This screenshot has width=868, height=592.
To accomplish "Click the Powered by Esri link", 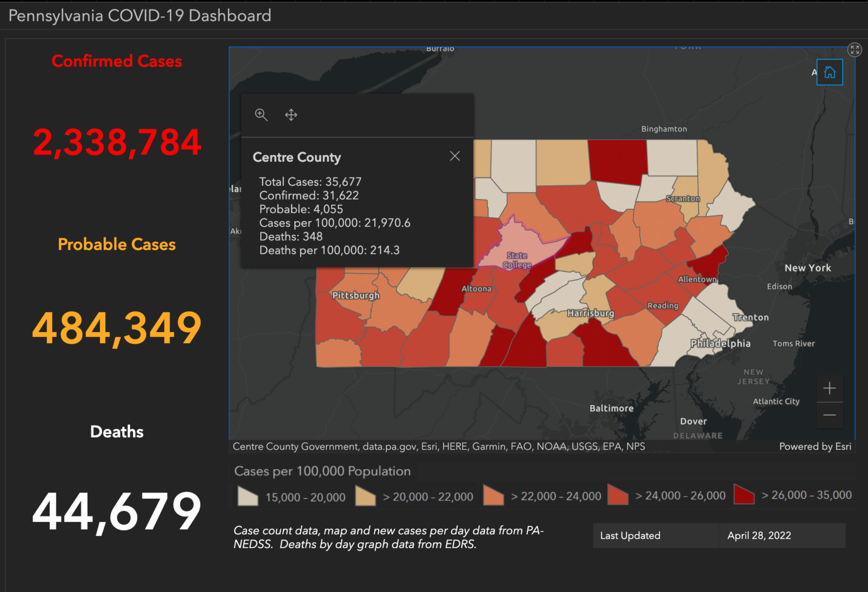I will pos(815,446).
